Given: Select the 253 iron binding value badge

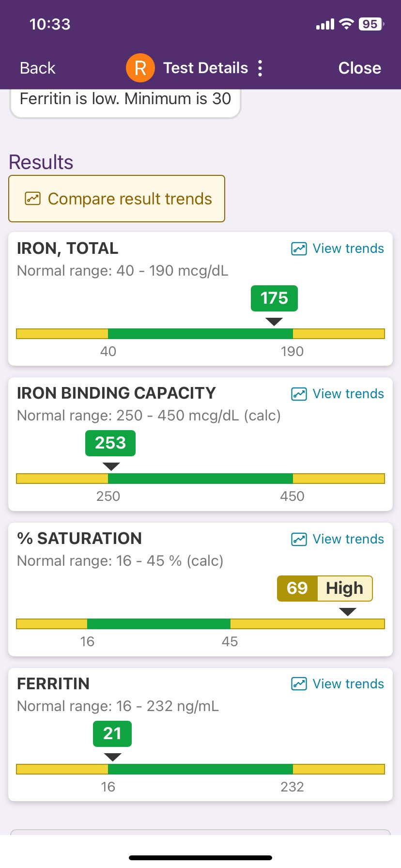Looking at the screenshot, I should pyautogui.click(x=110, y=443).
